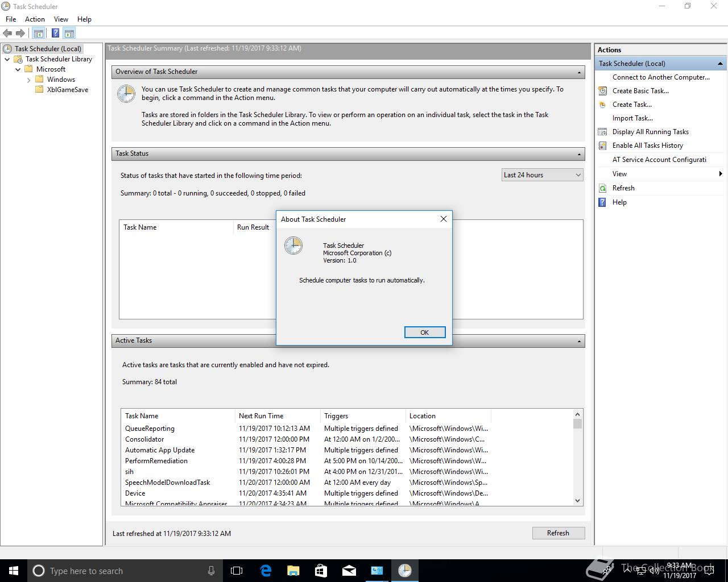The image size is (728, 582).
Task: Click the Back arrow in the toolbar
Action: (x=7, y=34)
